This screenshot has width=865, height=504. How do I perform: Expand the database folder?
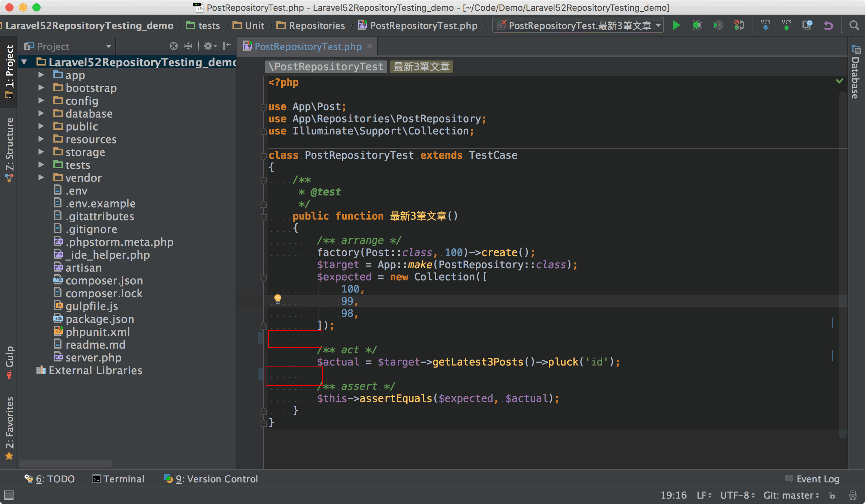[x=41, y=113]
